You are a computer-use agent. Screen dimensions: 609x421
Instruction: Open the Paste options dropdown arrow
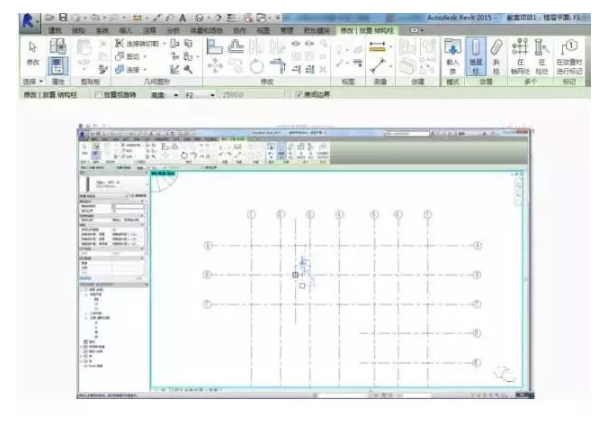[x=84, y=70]
